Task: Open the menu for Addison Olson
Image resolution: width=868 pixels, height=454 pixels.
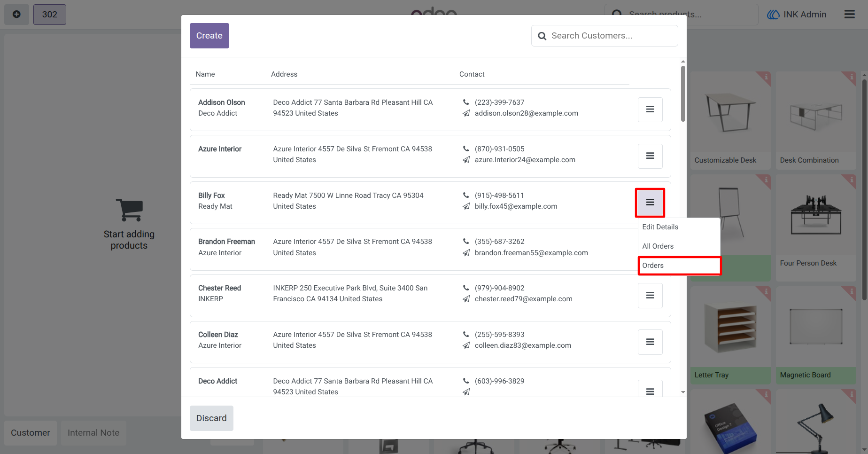Action: (x=650, y=110)
